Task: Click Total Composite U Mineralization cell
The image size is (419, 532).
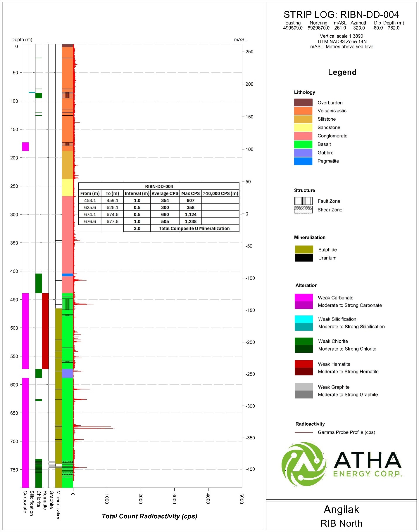Action: (194, 228)
